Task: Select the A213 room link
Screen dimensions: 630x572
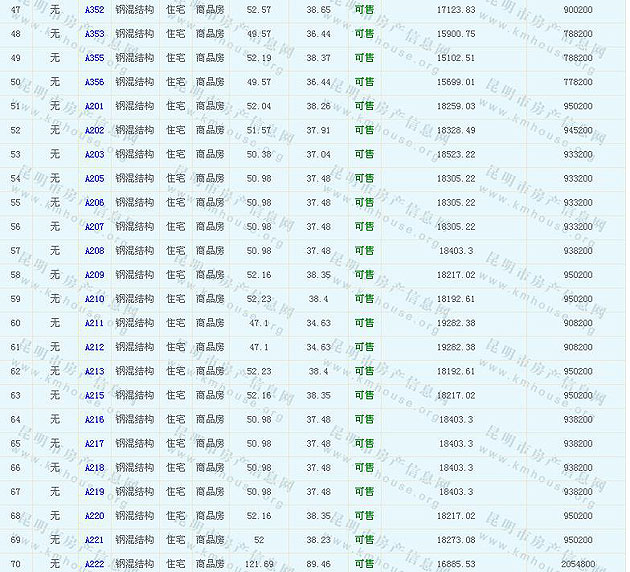Action: (94, 372)
